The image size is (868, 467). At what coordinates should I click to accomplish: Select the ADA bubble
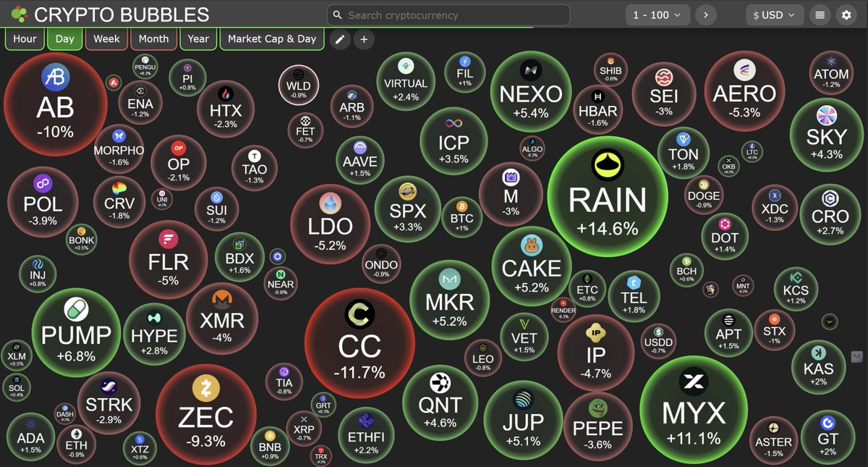(x=31, y=438)
